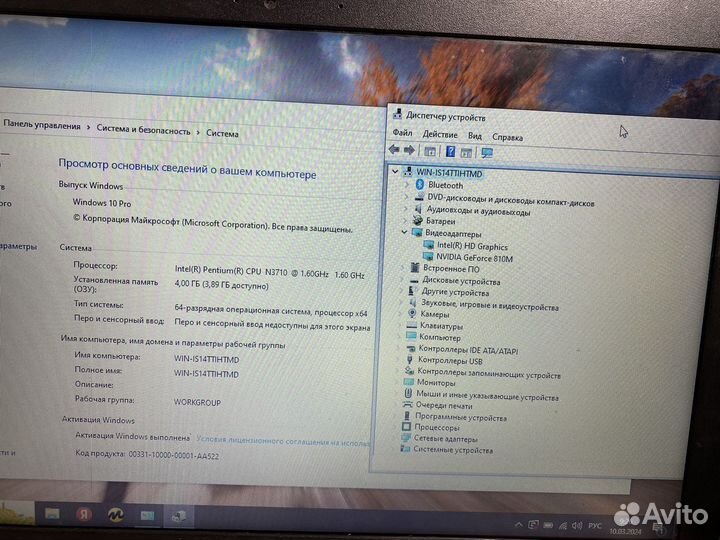
Task: Click the Другие устройства icon
Action: [413, 291]
